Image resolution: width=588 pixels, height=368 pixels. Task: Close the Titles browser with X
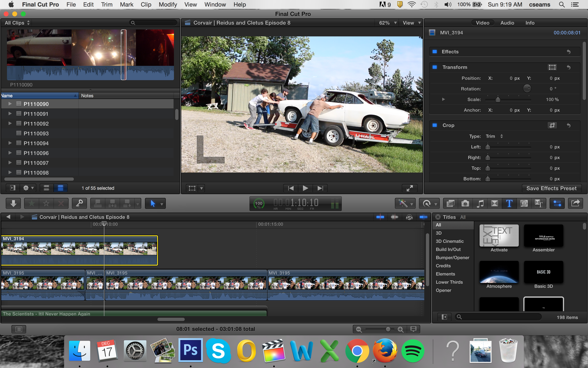(x=438, y=217)
